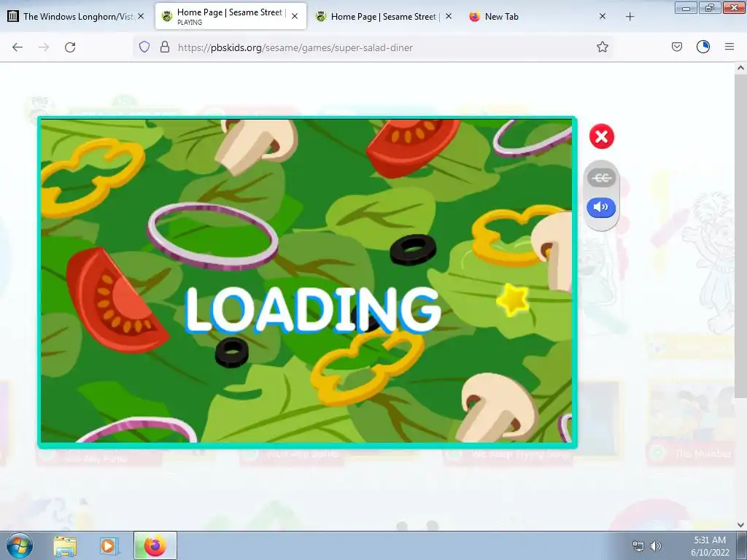This screenshot has height=560, width=747.
Task: Open a new browser tab
Action: pyautogui.click(x=630, y=17)
